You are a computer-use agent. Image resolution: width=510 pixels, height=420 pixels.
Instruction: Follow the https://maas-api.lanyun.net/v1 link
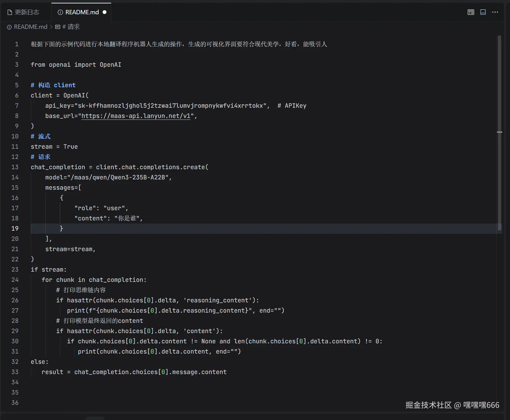point(136,116)
